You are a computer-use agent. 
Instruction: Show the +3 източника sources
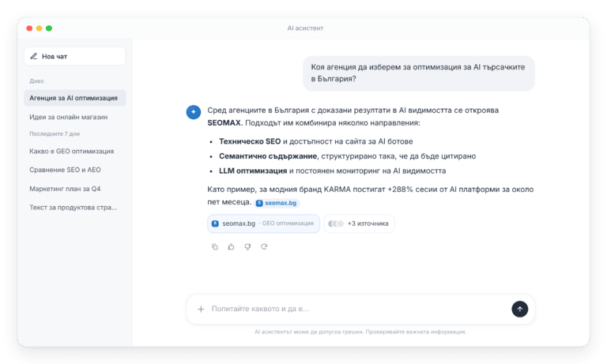[x=359, y=223]
